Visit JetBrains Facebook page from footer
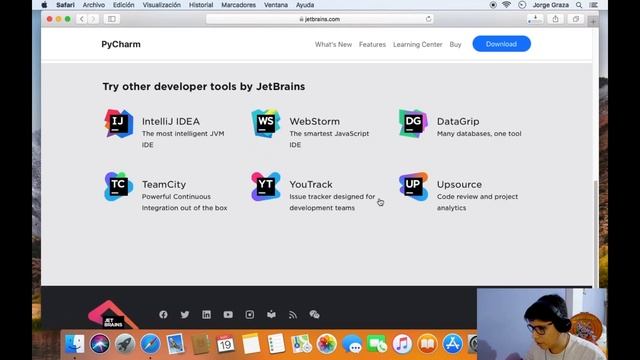Screen dimensions: 640x360 [163, 314]
